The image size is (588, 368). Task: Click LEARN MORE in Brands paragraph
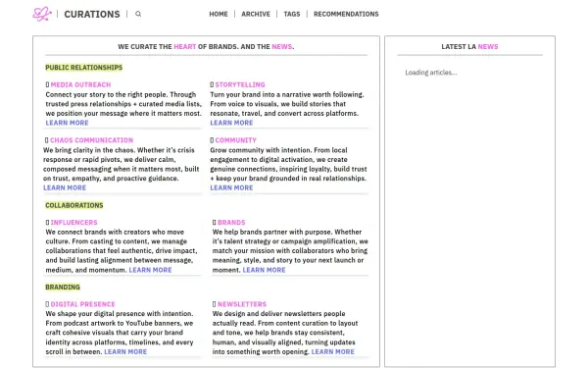(264, 270)
